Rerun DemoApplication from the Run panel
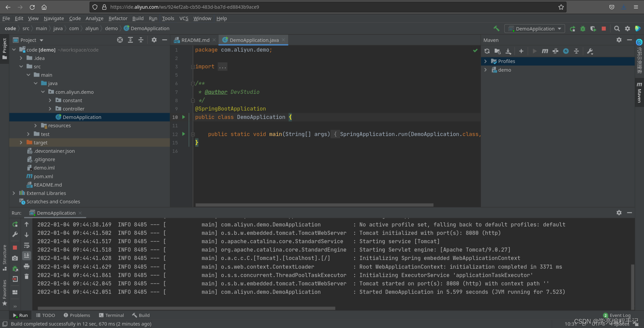The image size is (644, 328). (15, 224)
